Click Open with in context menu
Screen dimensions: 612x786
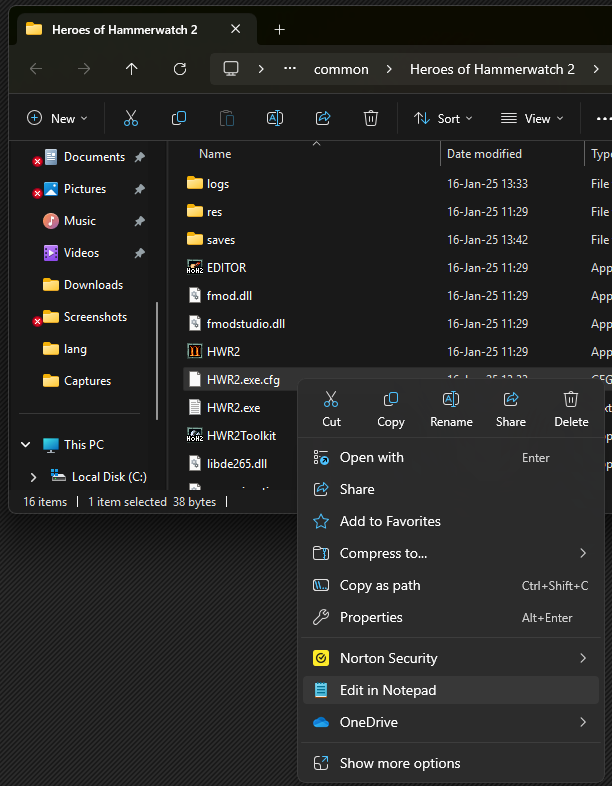(x=451, y=457)
